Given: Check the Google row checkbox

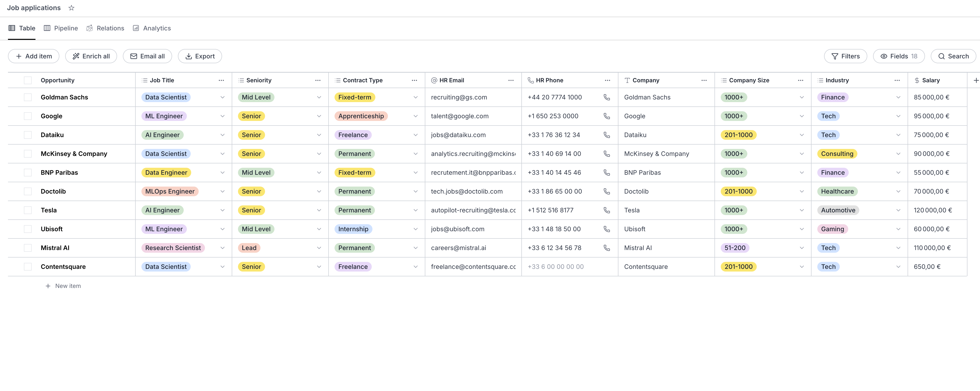Looking at the screenshot, I should (x=28, y=116).
